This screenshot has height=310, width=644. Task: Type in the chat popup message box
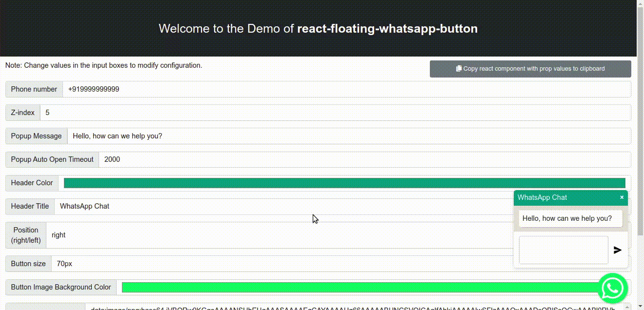pyautogui.click(x=563, y=250)
